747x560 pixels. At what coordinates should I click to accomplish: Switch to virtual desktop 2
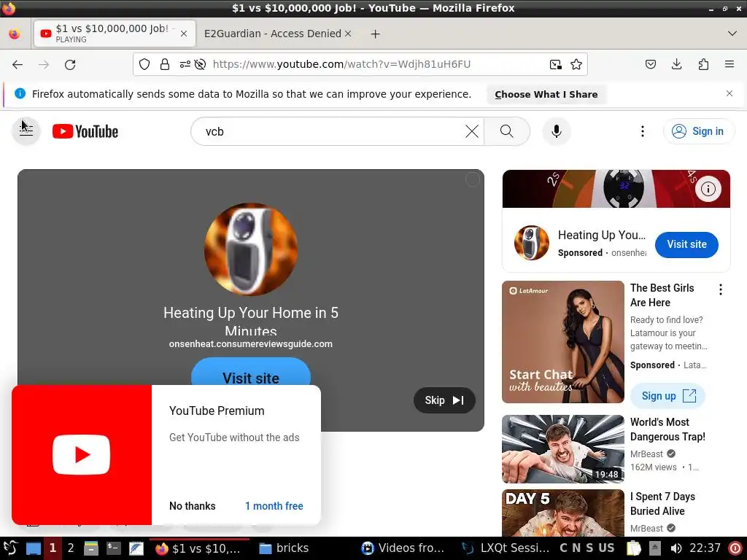click(x=71, y=548)
